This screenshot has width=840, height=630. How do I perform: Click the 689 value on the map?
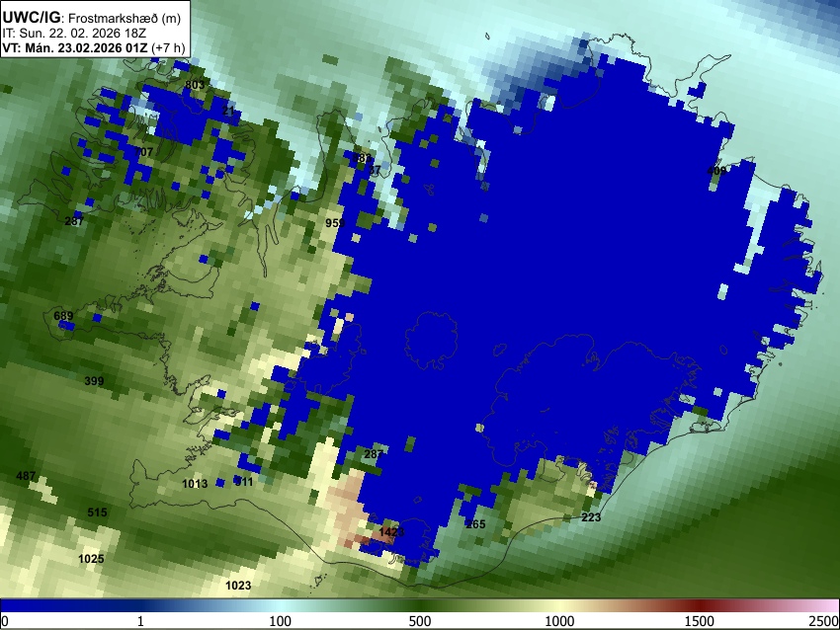coord(63,316)
